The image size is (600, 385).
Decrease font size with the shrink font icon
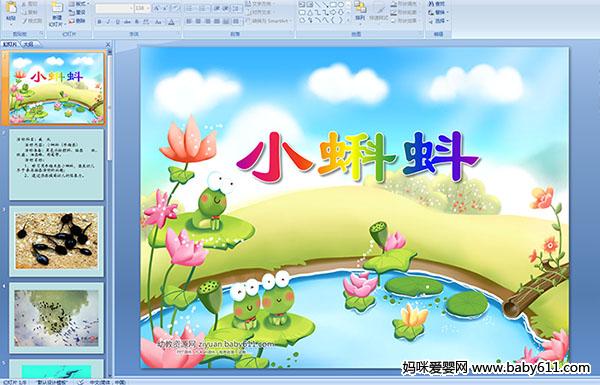tap(165, 8)
